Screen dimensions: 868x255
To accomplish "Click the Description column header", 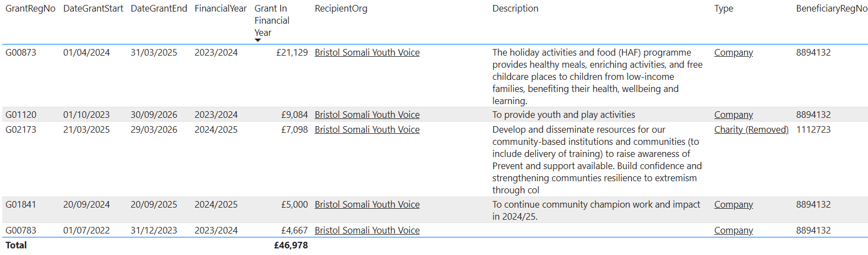I will (515, 9).
